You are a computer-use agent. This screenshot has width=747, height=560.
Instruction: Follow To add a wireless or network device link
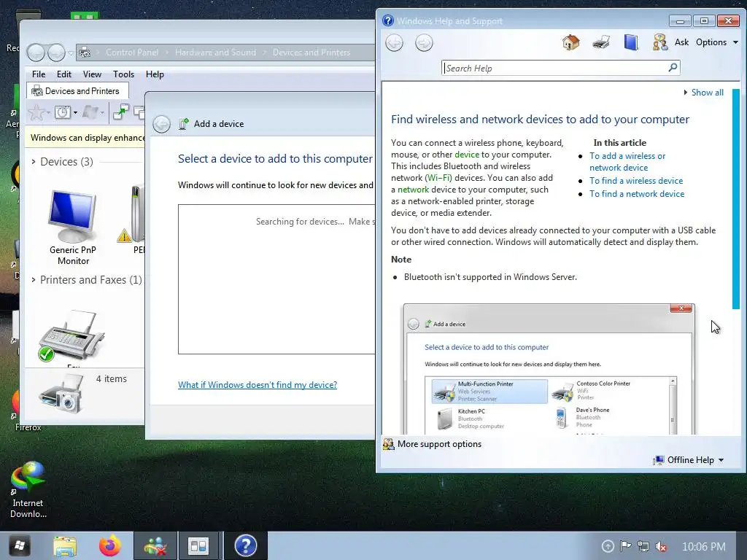(x=627, y=162)
